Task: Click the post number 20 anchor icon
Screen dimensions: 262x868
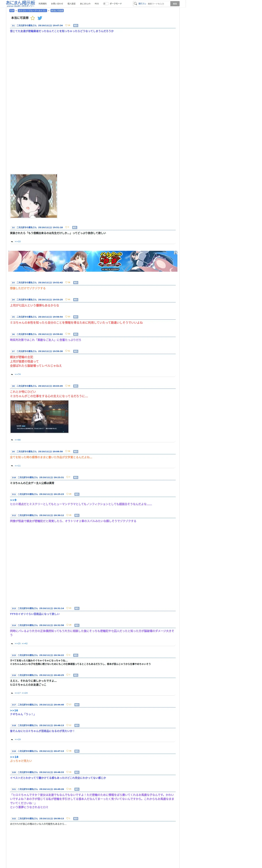Action: (x=14, y=772)
